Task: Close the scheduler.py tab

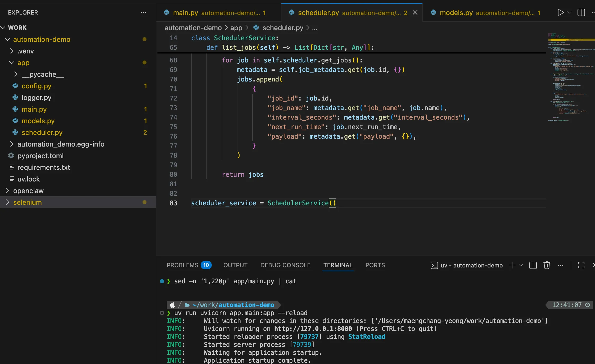Action: point(415,12)
